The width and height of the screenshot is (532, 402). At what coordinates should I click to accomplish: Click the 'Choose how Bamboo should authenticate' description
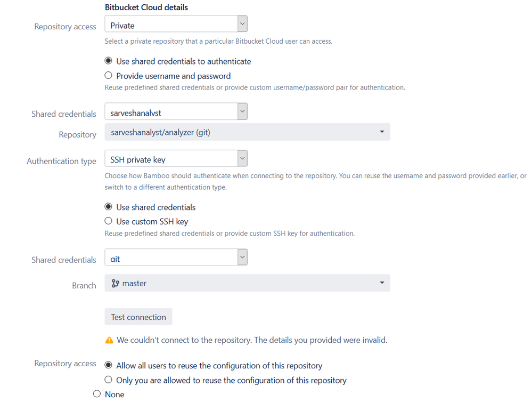click(x=316, y=181)
